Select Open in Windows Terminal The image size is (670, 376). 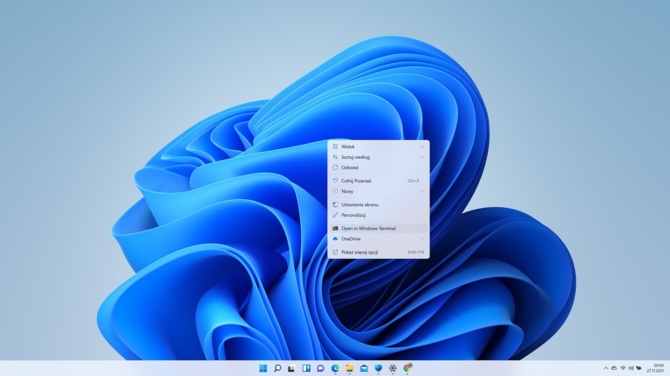click(x=379, y=229)
